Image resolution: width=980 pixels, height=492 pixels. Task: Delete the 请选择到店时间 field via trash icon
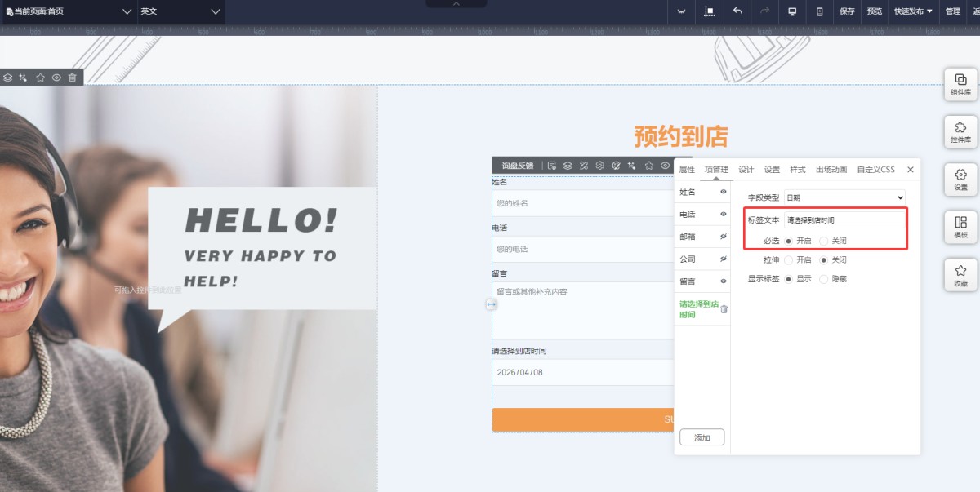click(724, 309)
